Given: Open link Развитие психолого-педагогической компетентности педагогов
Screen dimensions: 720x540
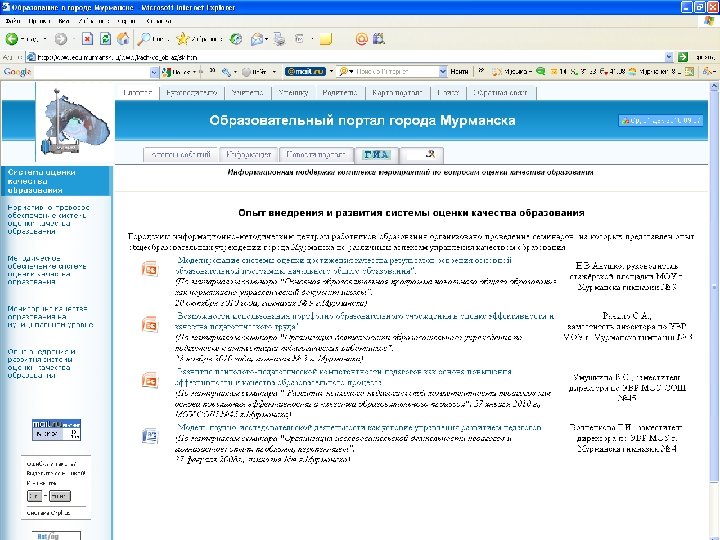Looking at the screenshot, I should (343, 377).
